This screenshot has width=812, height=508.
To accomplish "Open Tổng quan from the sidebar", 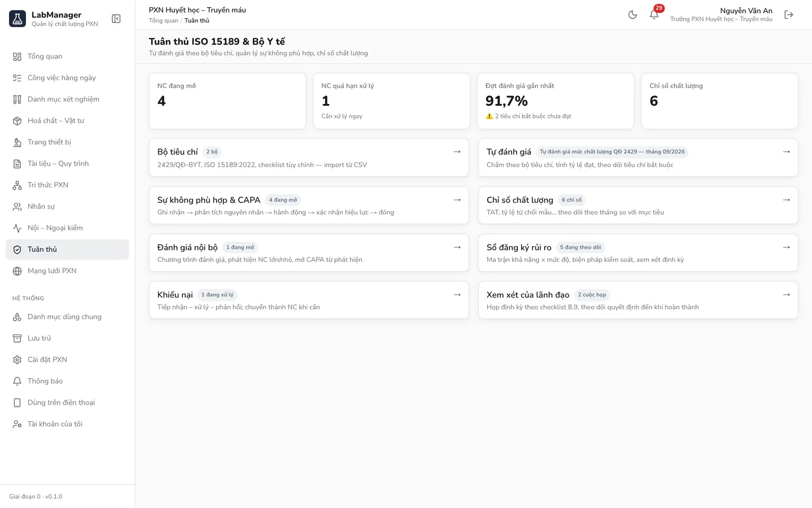I will [67, 56].
